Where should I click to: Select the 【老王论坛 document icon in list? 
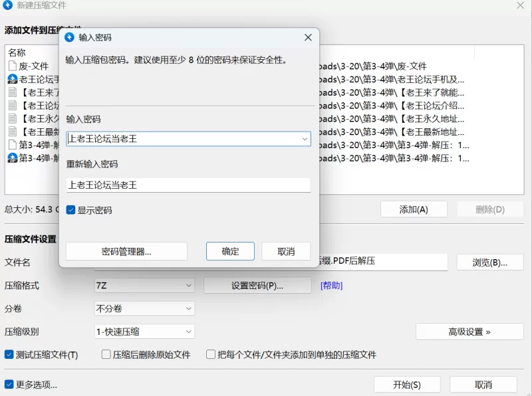click(x=13, y=106)
